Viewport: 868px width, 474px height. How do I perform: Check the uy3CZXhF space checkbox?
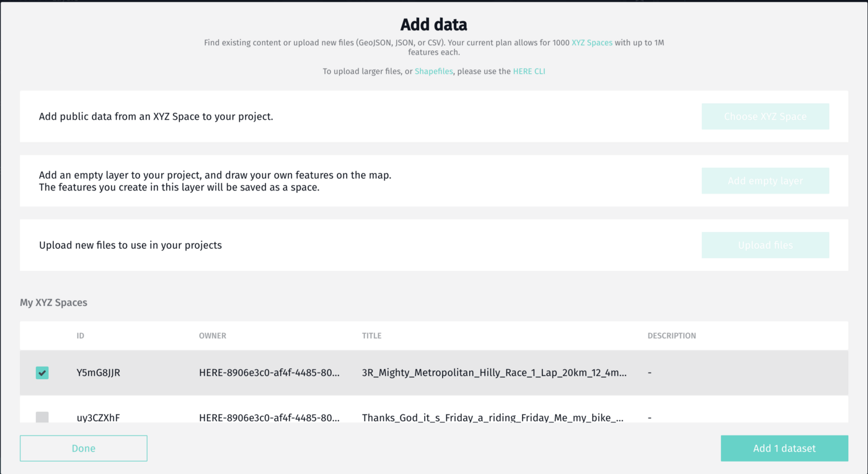(42, 418)
